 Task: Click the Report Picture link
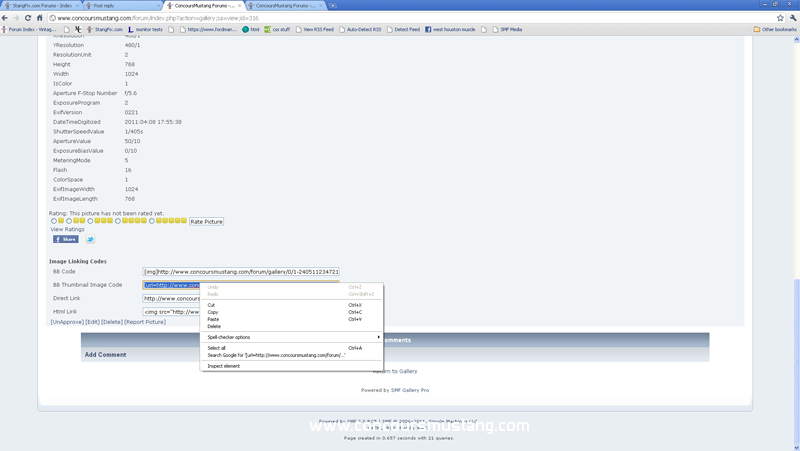tap(145, 322)
